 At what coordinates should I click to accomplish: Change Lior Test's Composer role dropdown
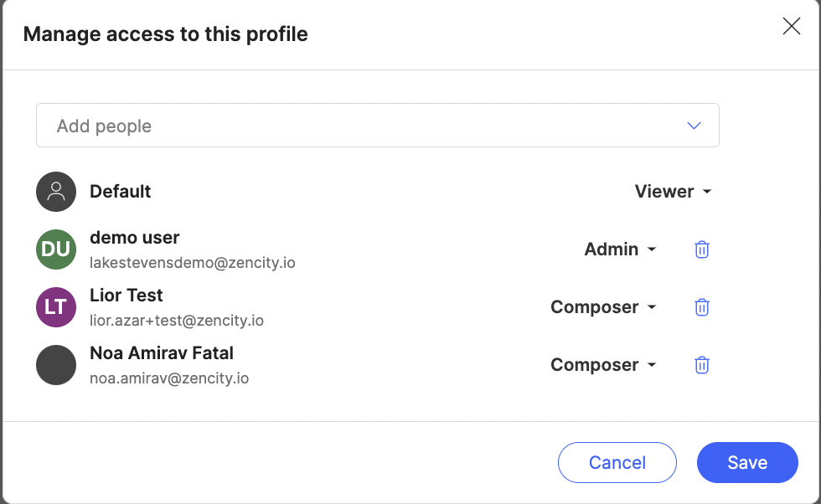603,307
